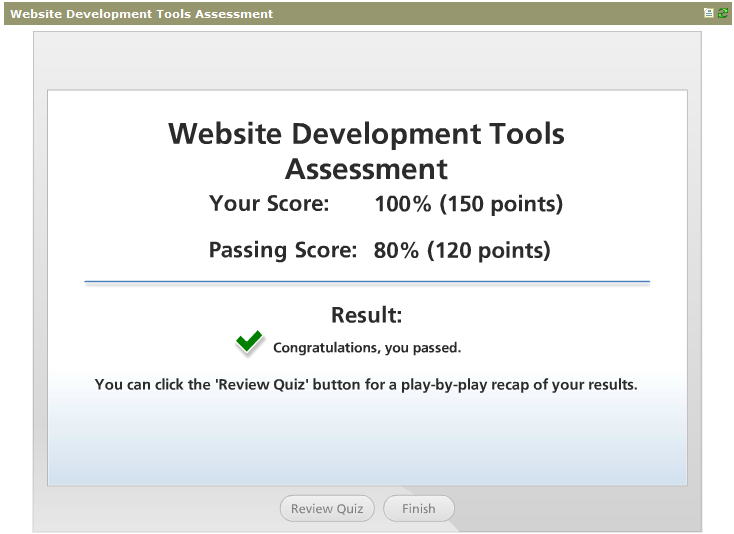Click the 'Result:' heading
Viewport: 734px width, 534px height.
(x=367, y=315)
